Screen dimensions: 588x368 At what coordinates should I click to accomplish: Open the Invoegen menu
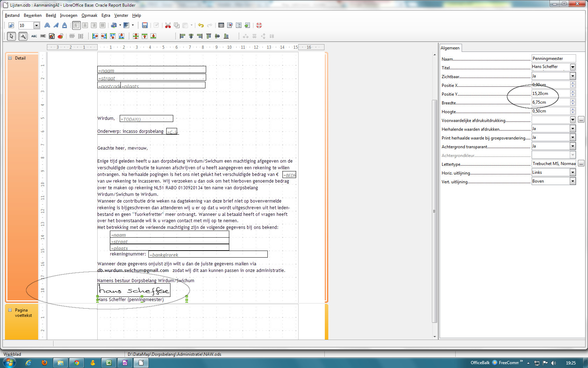point(69,15)
